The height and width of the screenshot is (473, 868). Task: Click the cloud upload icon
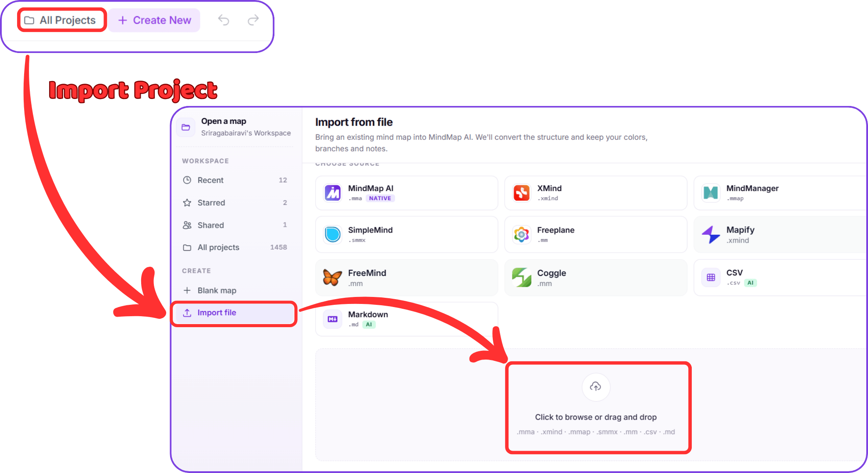point(595,387)
